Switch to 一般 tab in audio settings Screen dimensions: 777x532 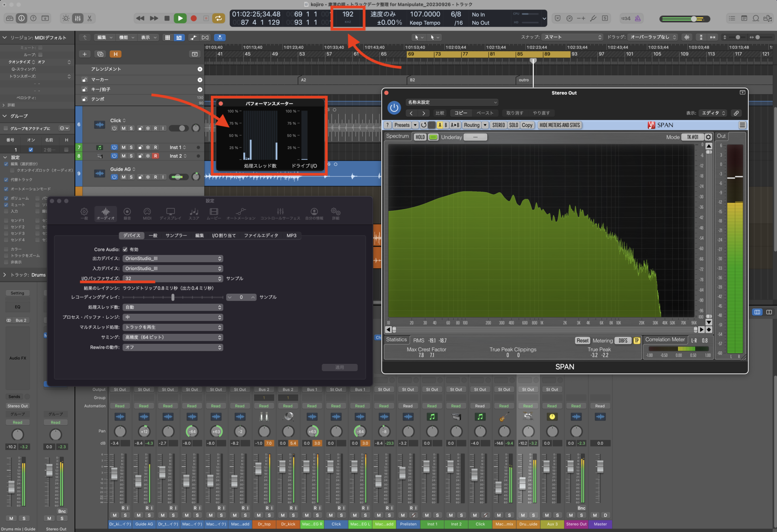click(x=153, y=235)
